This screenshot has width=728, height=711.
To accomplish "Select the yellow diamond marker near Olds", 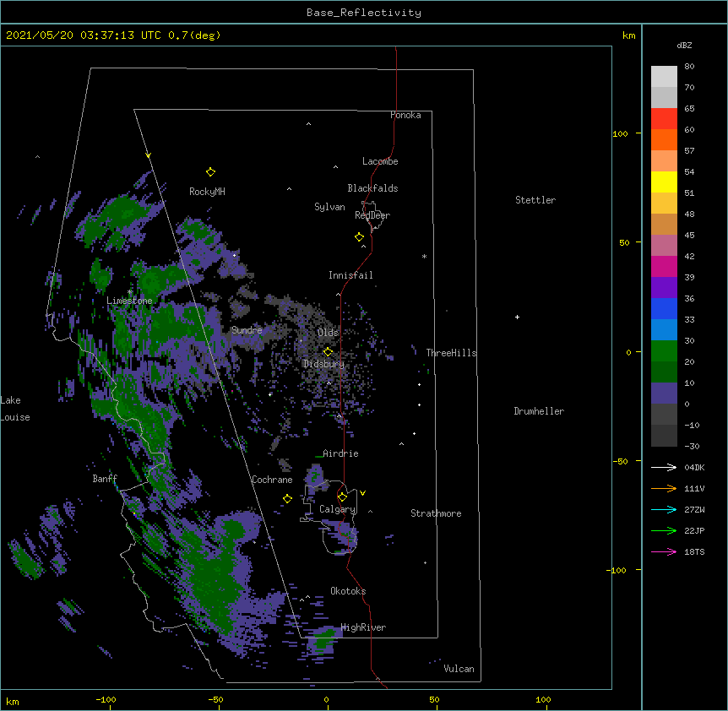I will [328, 352].
